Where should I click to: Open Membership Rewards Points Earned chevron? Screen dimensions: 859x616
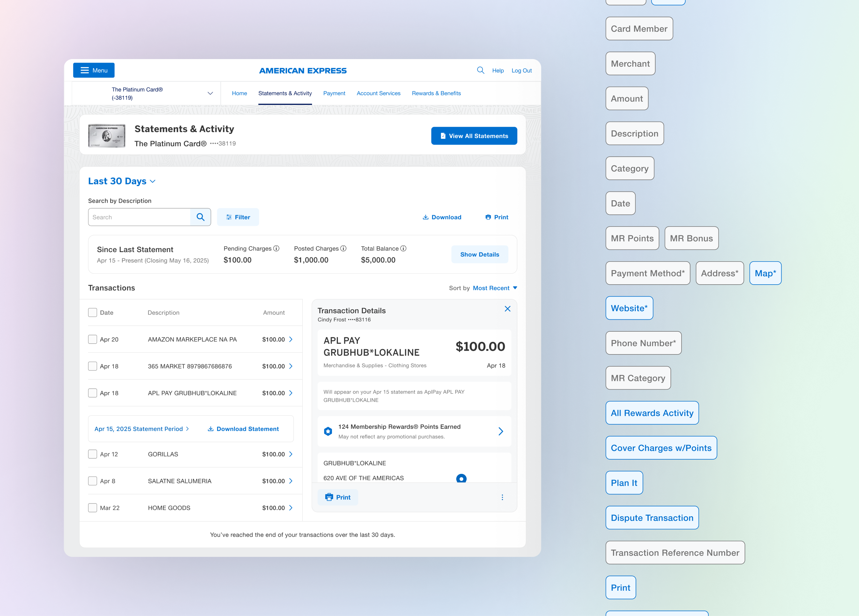point(501,431)
